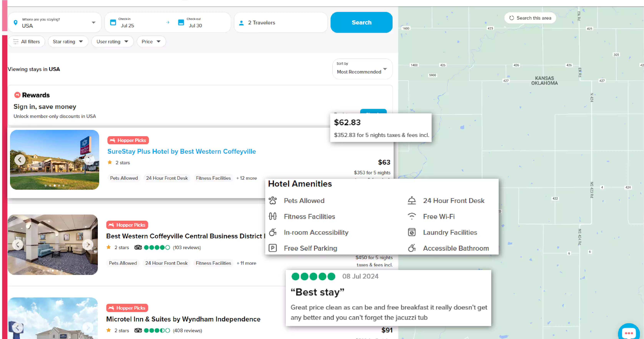This screenshot has width=644, height=339.
Task: Click the SureStay Plus hotel exterior thumbnail
Action: click(x=55, y=160)
